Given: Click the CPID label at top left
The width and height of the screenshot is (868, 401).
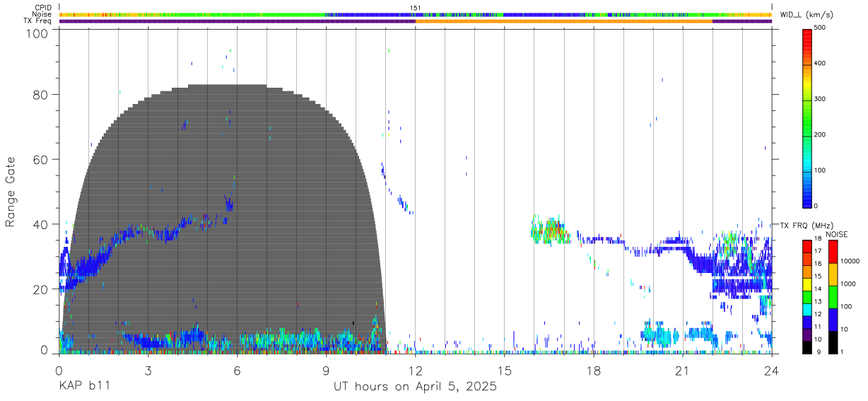Looking at the screenshot, I should (42, 8).
